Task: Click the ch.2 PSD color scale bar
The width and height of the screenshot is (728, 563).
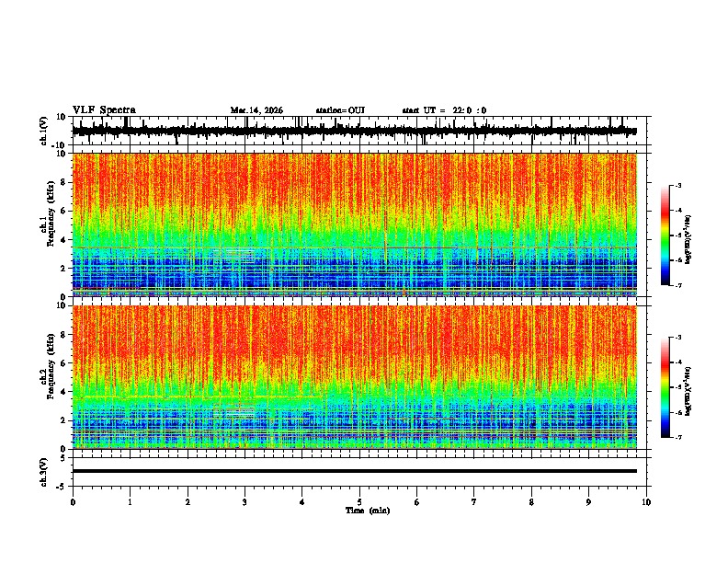Action: [665, 387]
